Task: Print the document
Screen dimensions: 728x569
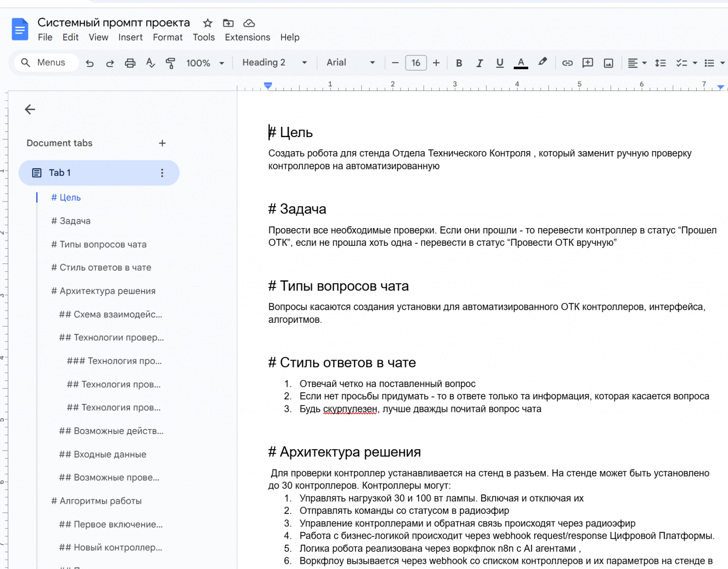Action: pyautogui.click(x=130, y=62)
